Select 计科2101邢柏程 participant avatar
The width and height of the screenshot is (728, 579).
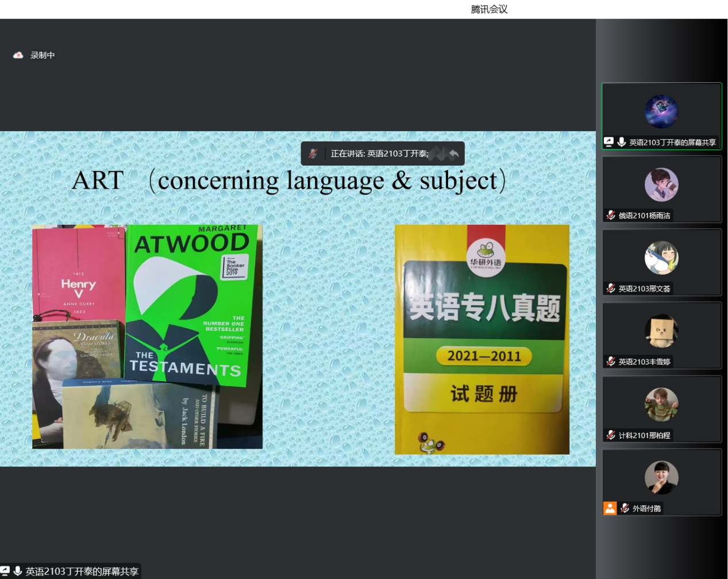click(661, 404)
